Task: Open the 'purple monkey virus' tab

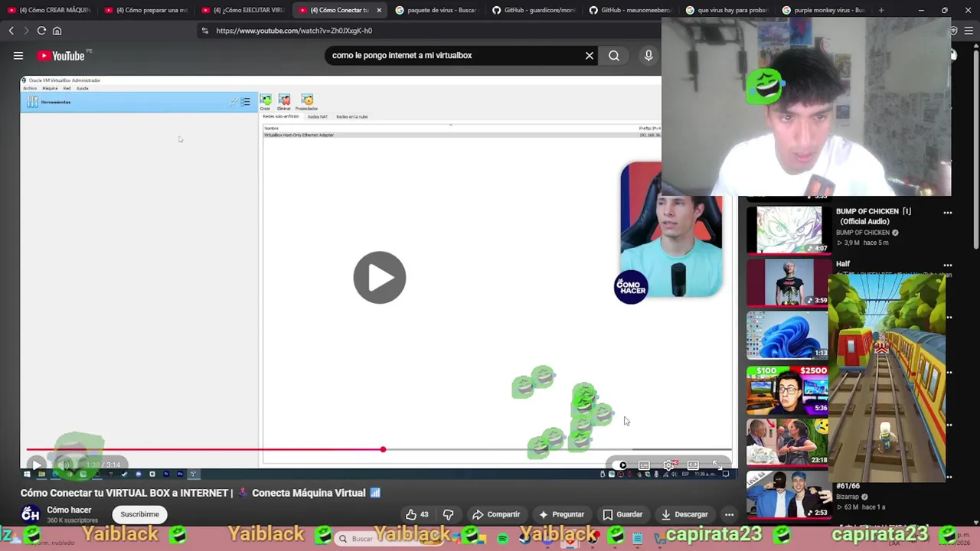Action: pos(824,10)
